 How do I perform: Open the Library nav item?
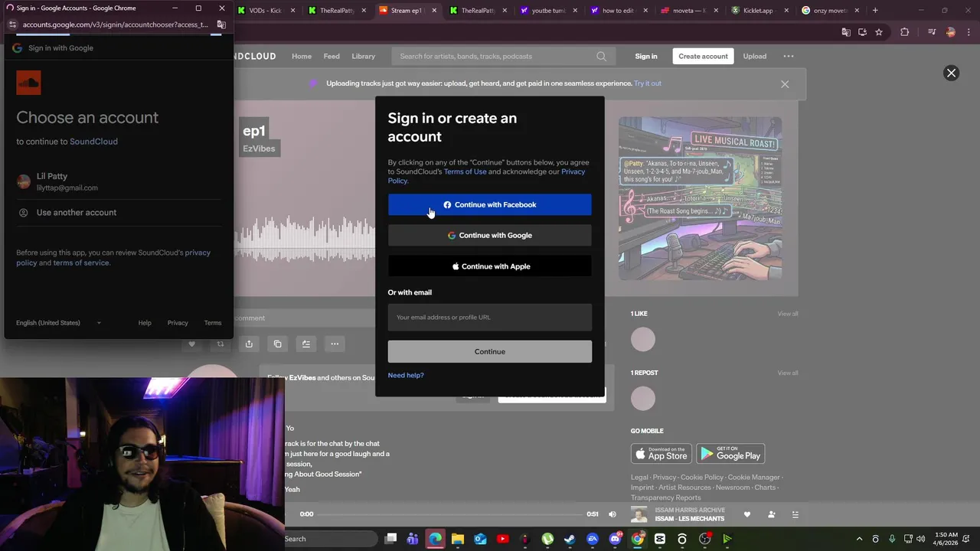pyautogui.click(x=364, y=56)
